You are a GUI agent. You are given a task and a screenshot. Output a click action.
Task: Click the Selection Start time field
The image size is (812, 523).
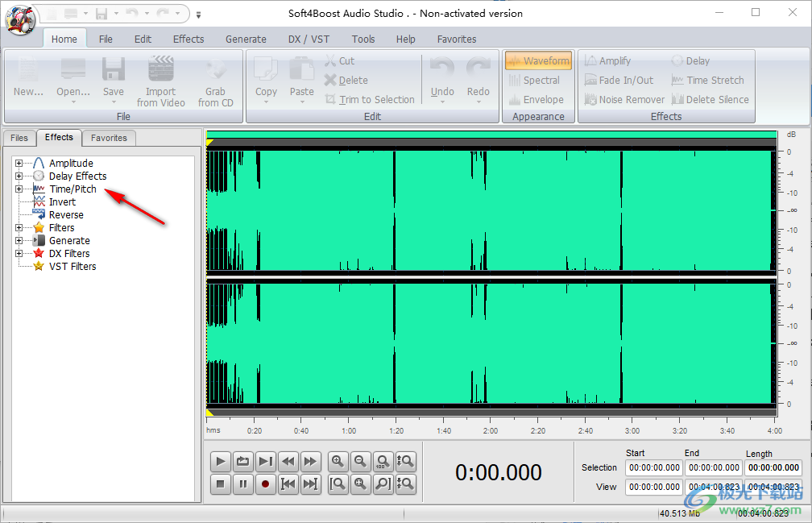tap(654, 467)
